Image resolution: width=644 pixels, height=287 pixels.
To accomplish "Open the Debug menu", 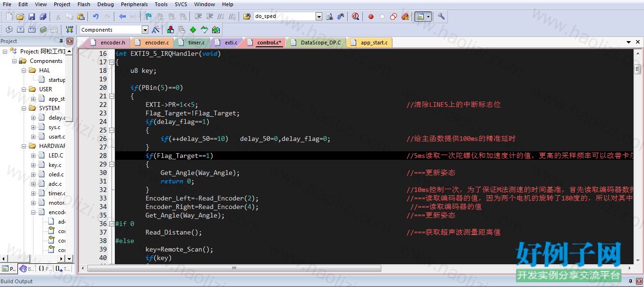I will coord(105,4).
